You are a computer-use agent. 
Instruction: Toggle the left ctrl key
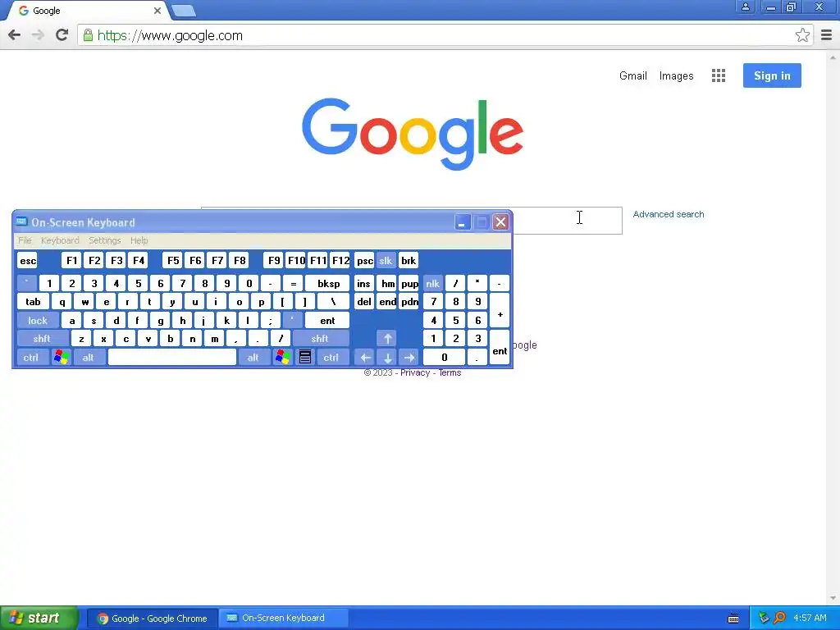[32, 358]
